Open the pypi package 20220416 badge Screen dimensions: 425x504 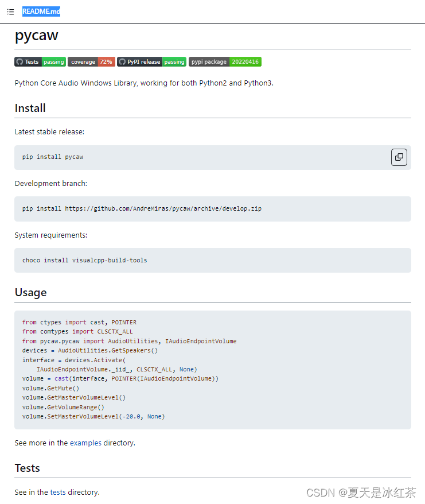click(225, 62)
